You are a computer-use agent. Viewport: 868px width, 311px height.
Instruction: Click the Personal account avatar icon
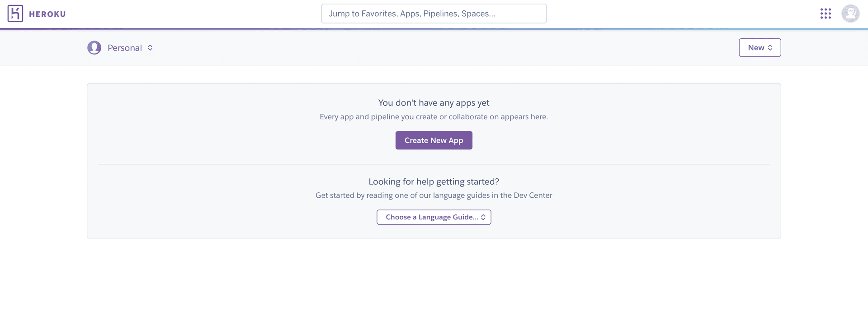pyautogui.click(x=94, y=47)
